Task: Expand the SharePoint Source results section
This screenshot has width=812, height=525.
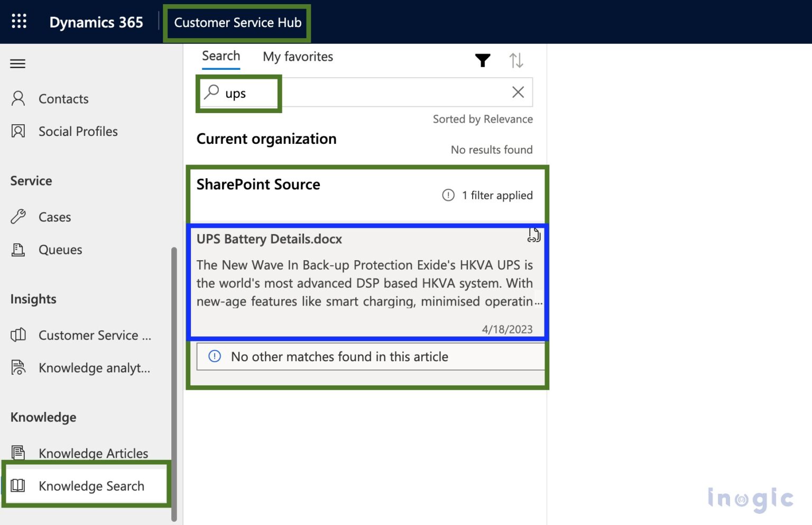Action: tap(258, 185)
